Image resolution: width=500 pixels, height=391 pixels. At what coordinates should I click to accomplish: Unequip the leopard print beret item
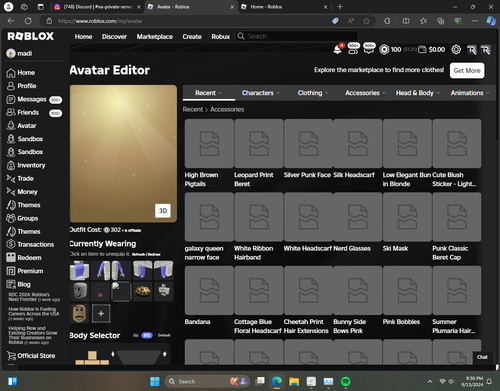[x=143, y=292]
